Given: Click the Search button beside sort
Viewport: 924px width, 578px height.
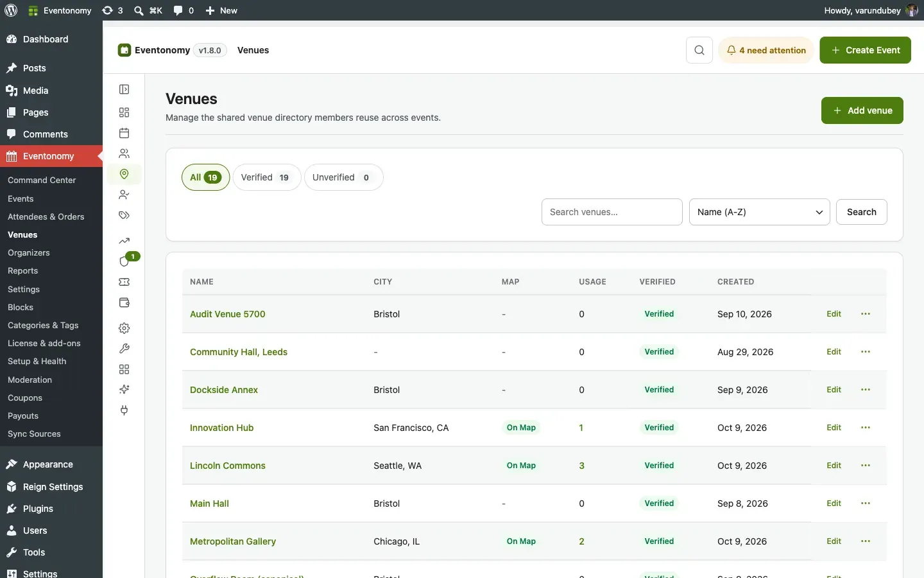Looking at the screenshot, I should (862, 212).
